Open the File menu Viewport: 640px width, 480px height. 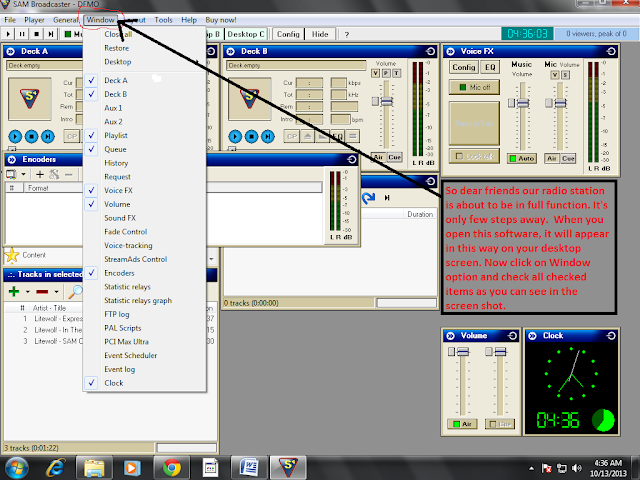10,20
